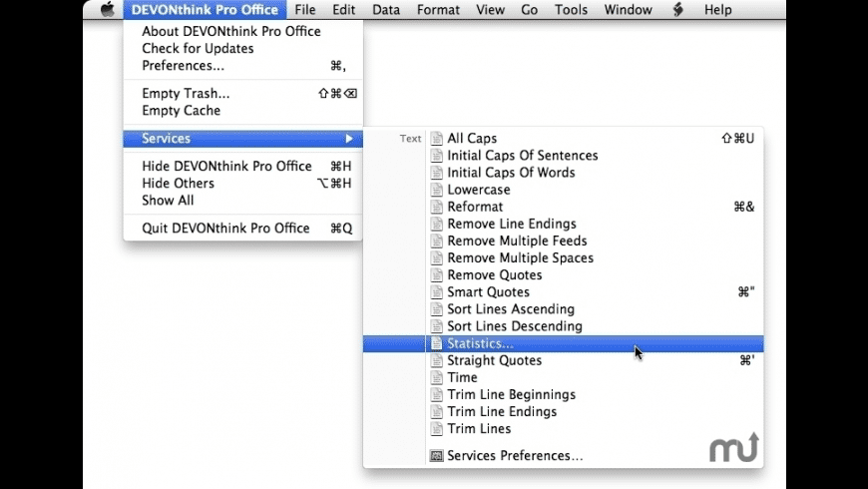The height and width of the screenshot is (489, 868).
Task: Click Check for Updates
Action: point(198,48)
